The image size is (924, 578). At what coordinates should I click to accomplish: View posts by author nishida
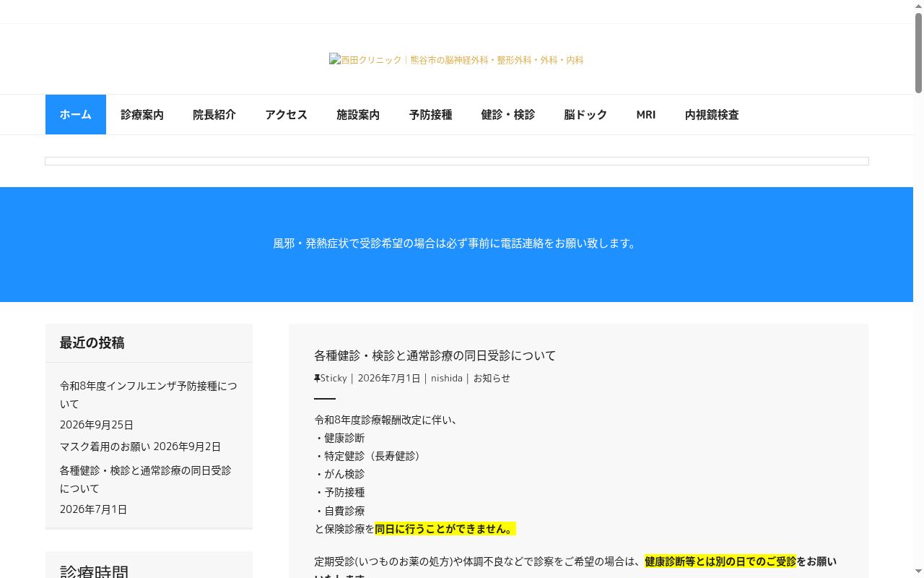(447, 378)
